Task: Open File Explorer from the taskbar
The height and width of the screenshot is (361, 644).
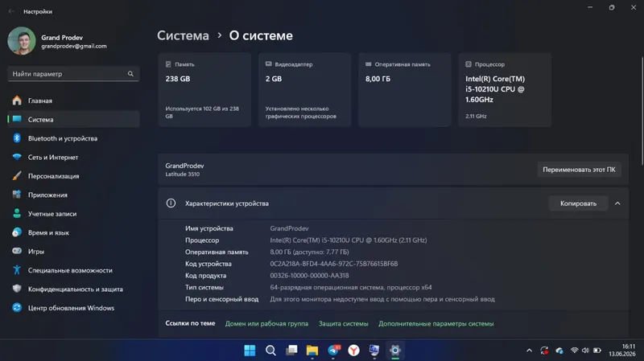Action: pos(312,351)
